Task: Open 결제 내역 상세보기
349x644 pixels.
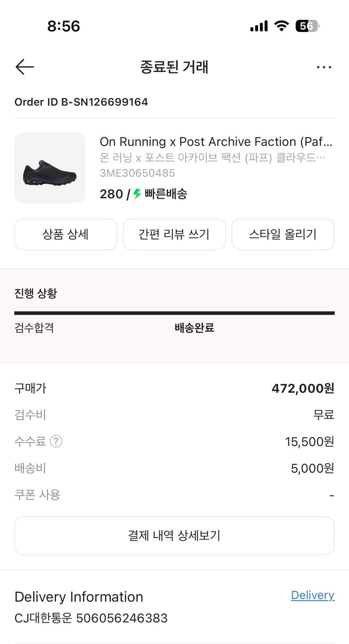Action: coord(174,535)
